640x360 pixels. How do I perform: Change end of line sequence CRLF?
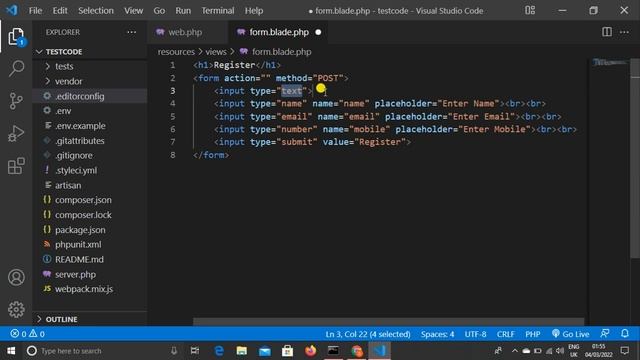505,334
